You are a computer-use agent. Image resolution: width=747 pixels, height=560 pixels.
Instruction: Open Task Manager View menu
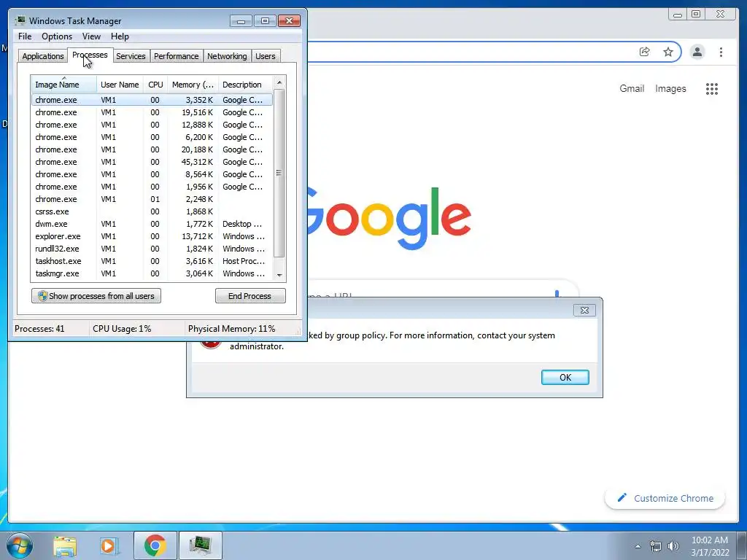point(91,36)
